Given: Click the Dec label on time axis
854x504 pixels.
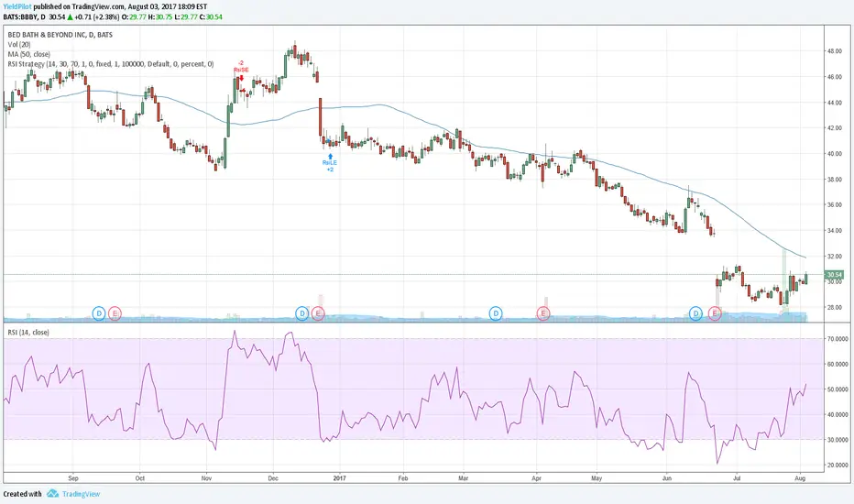Looking at the screenshot, I should point(273,478).
